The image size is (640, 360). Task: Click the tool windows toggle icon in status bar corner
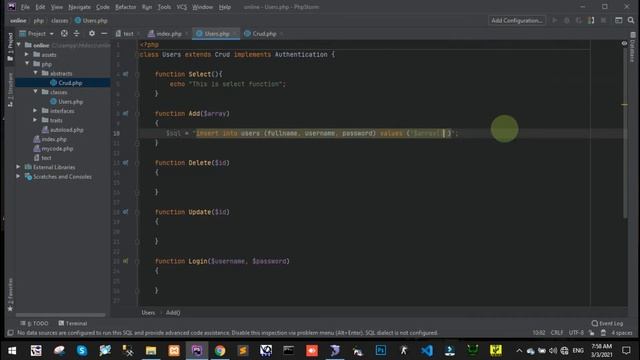coord(10,333)
